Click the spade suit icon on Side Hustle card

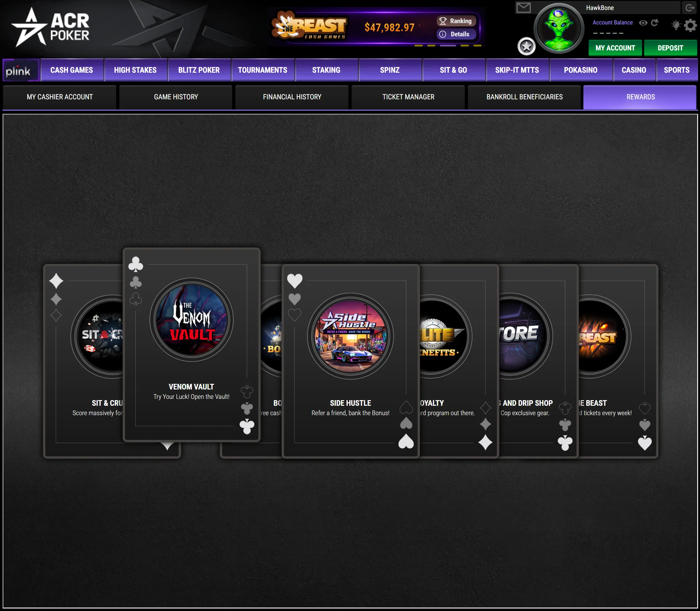(x=406, y=441)
